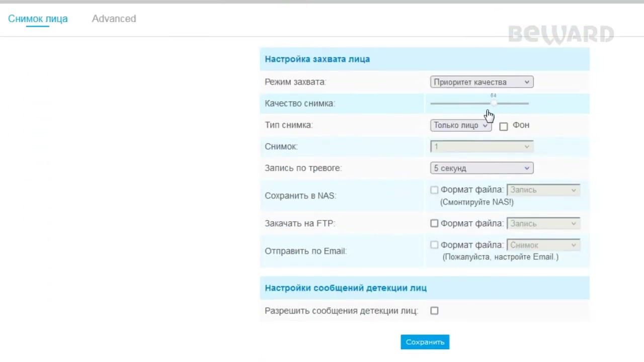Click the (Пожалуйста, настройте Email.) note

501,257
